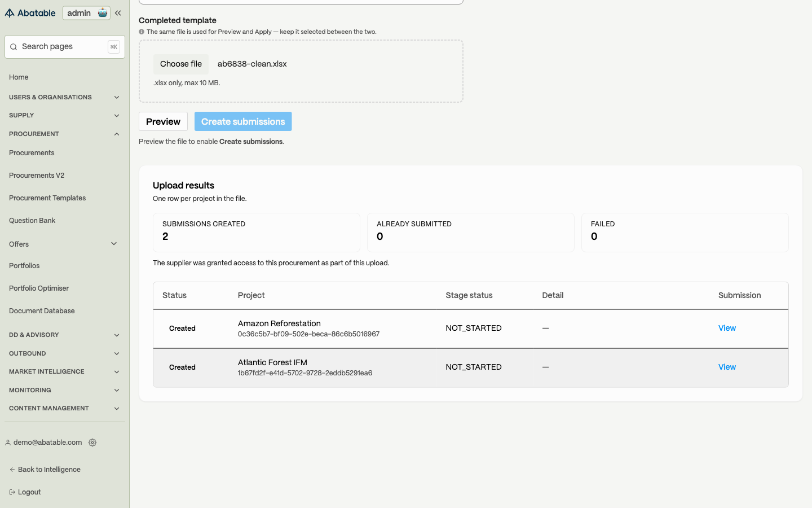The width and height of the screenshot is (812, 508).
Task: Click the Completed template heading
Action: [178, 20]
